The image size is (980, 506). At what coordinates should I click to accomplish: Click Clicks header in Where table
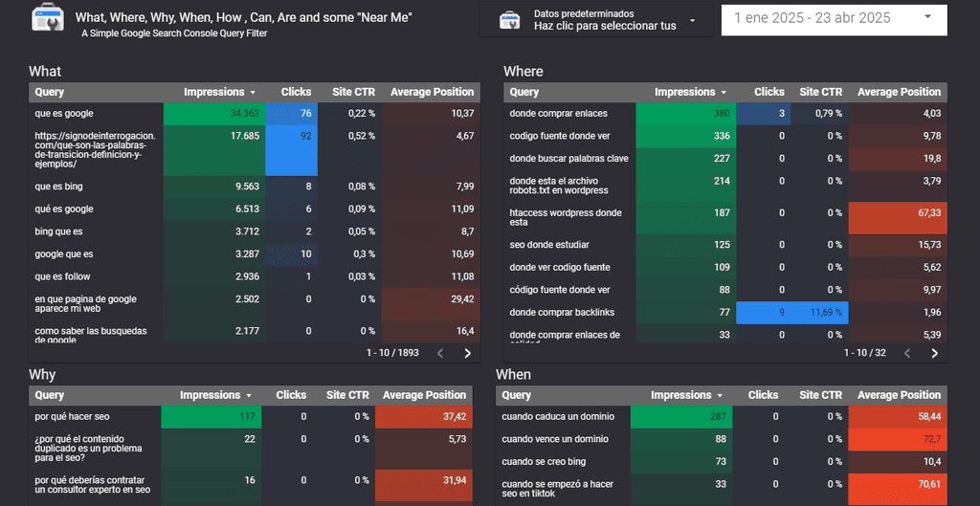coord(769,92)
